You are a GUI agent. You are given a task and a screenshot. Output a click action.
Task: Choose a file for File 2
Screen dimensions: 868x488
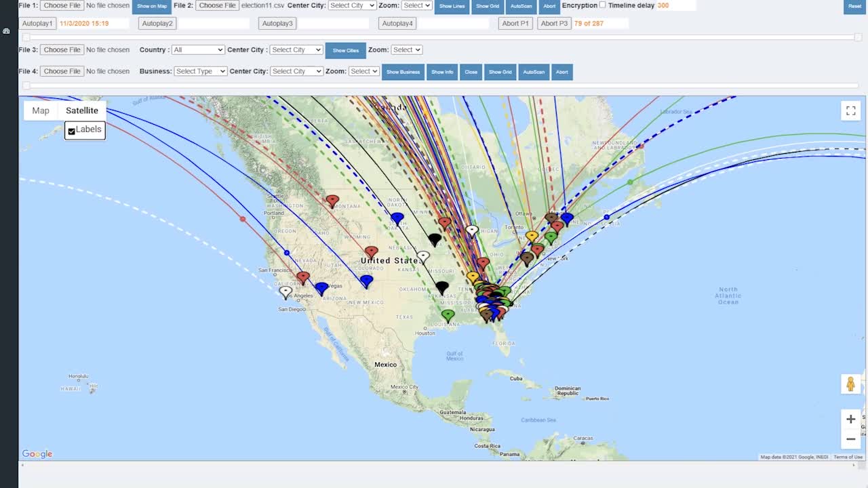tap(218, 5)
